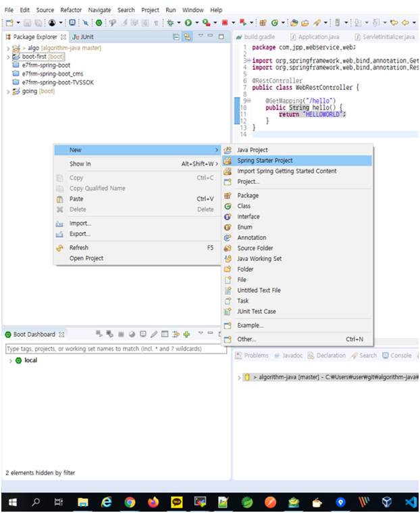Viewport: 420px width, 513px height.
Task: Select Java Project in the New submenu
Action: click(297, 150)
